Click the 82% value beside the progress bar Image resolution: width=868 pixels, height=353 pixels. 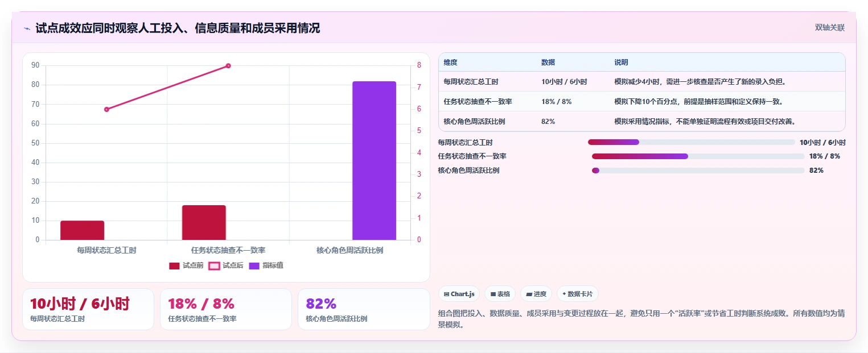click(x=816, y=171)
